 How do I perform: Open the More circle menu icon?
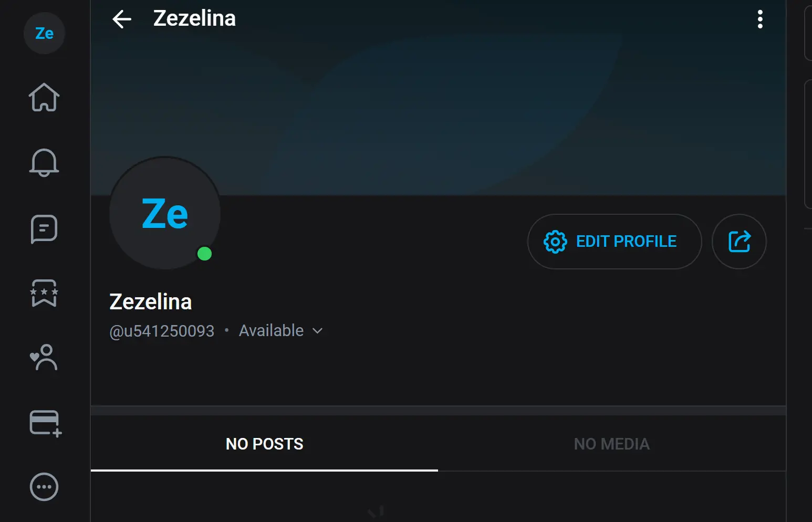click(44, 487)
